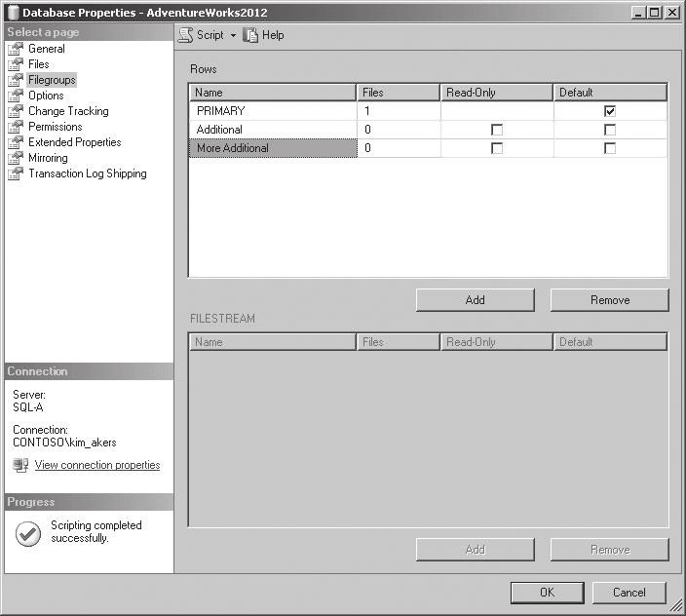Minimize the Database Properties window

click(x=639, y=13)
